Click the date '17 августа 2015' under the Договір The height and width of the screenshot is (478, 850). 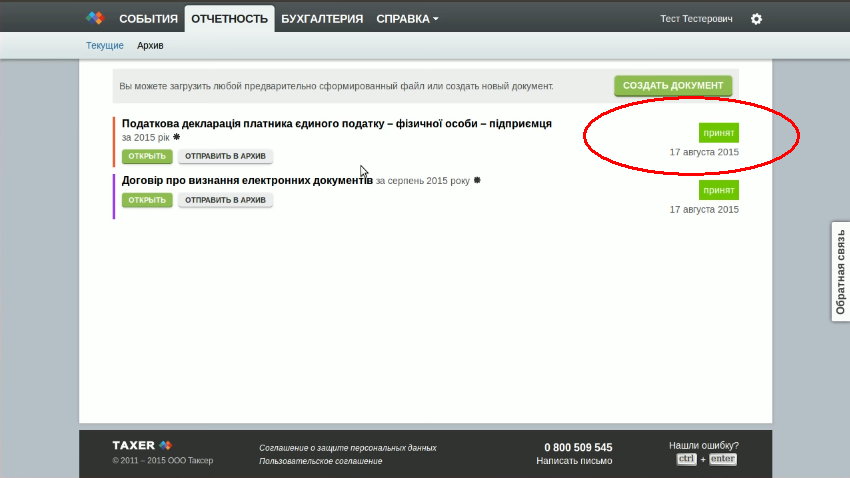tap(704, 209)
